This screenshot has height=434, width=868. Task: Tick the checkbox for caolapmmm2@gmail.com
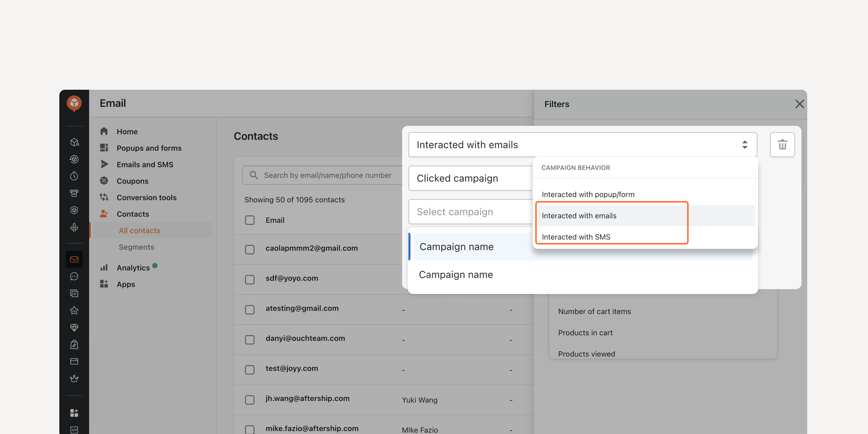[x=249, y=249]
